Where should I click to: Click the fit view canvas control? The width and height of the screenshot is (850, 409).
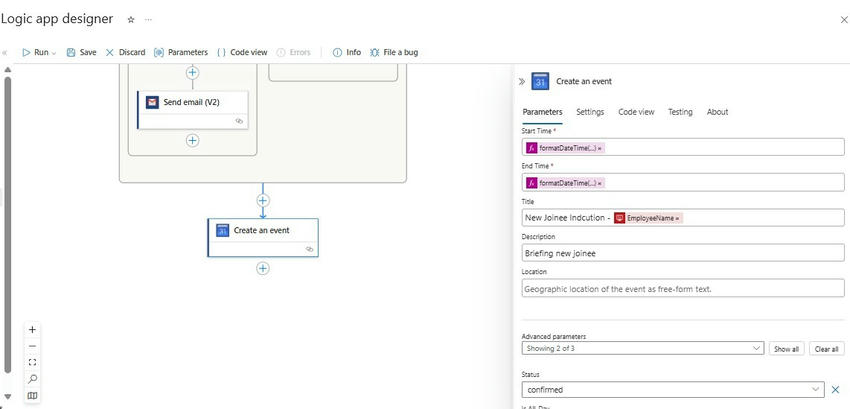point(32,362)
